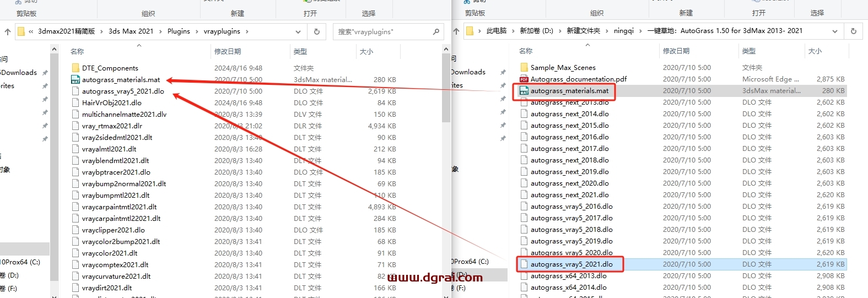Image resolution: width=868 pixels, height=298 pixels.
Task: Click refresh icon in right window address bar
Action: [x=854, y=31]
